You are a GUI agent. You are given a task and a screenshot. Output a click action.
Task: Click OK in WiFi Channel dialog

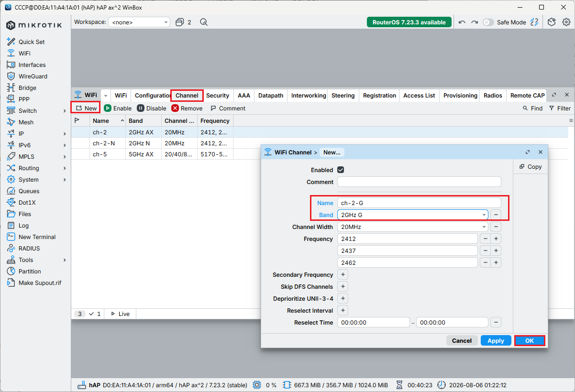(x=530, y=340)
